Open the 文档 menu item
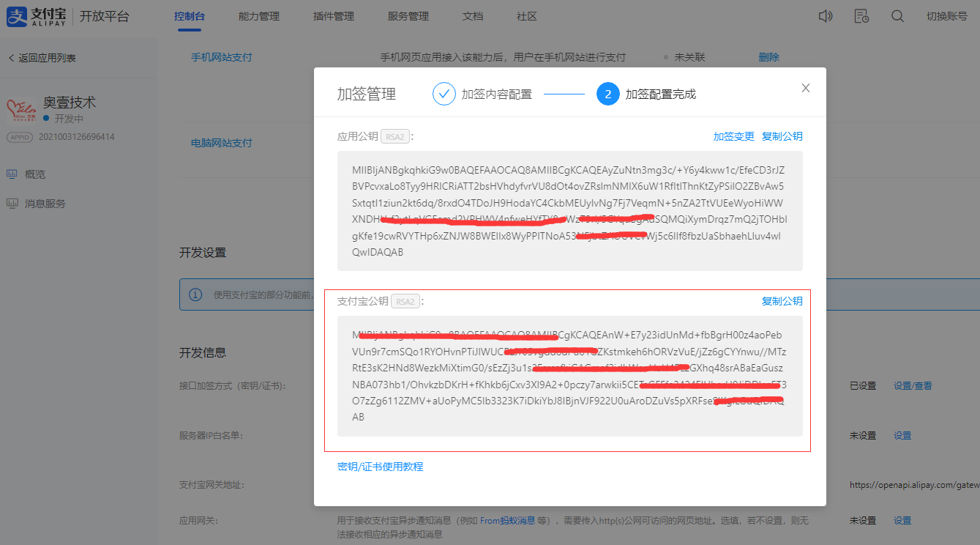Screen dimensions: 980x545 (473, 16)
